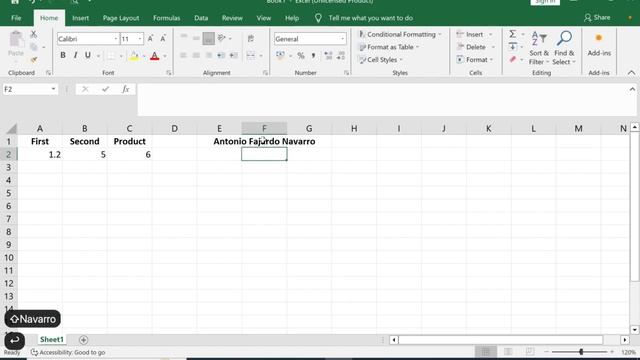640x360 pixels.
Task: Open Sort & Filter
Action: click(539, 48)
